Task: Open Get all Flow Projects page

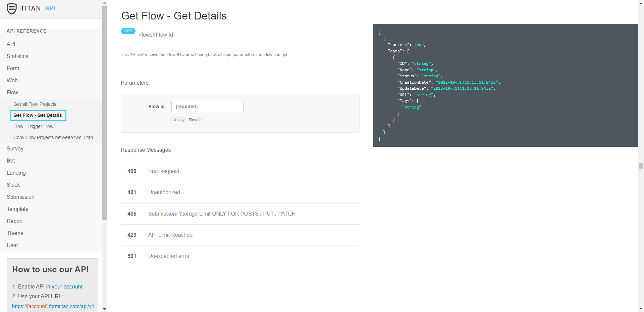Action: pyautogui.click(x=35, y=104)
